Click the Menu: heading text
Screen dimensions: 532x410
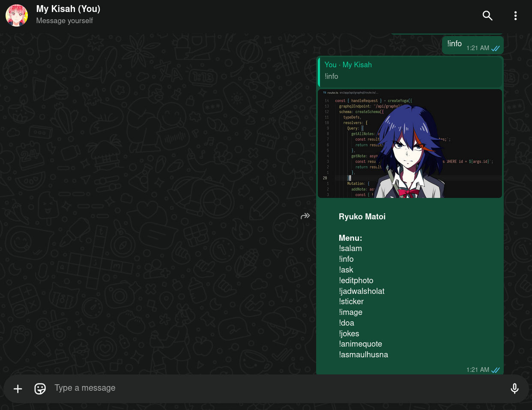[x=350, y=238]
